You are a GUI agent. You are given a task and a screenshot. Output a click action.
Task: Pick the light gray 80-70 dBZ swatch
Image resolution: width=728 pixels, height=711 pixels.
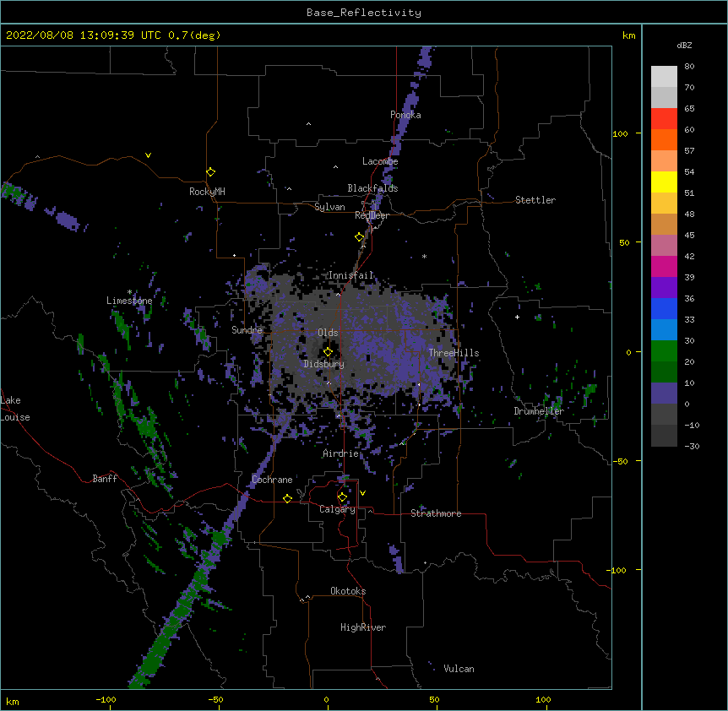[664, 77]
